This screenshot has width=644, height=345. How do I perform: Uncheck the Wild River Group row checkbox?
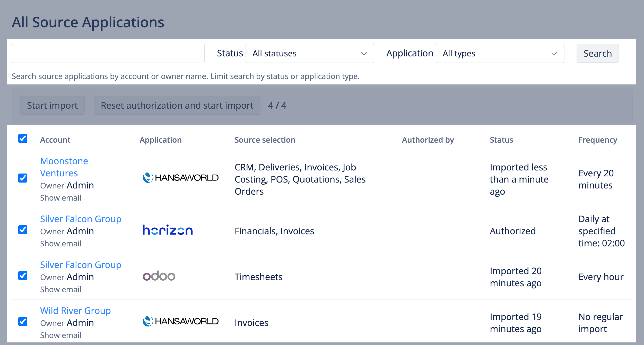click(23, 322)
